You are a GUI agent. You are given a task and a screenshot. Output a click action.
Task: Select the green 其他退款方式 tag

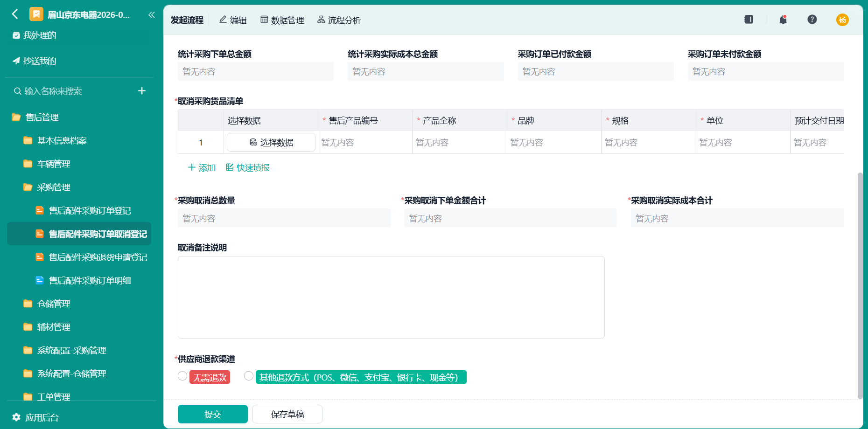361,377
